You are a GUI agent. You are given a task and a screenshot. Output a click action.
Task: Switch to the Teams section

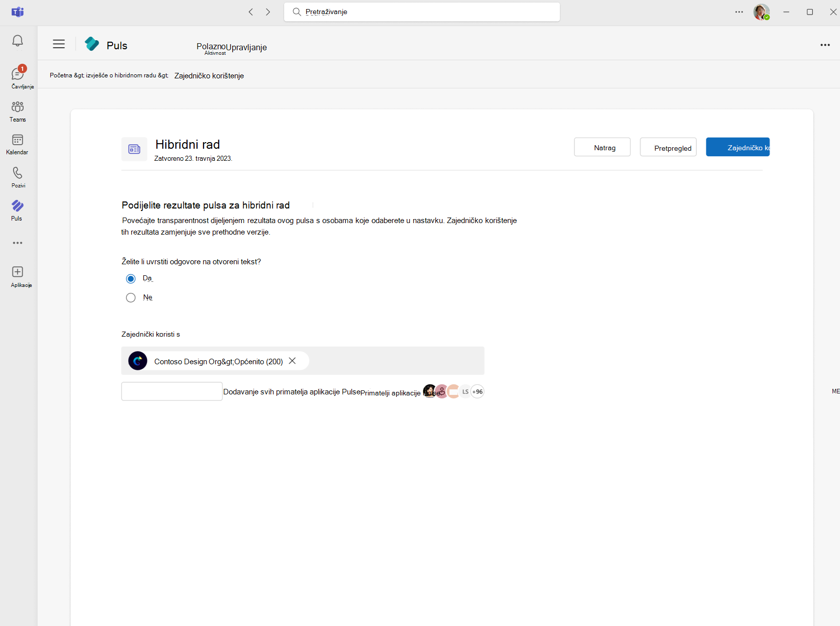(x=18, y=112)
